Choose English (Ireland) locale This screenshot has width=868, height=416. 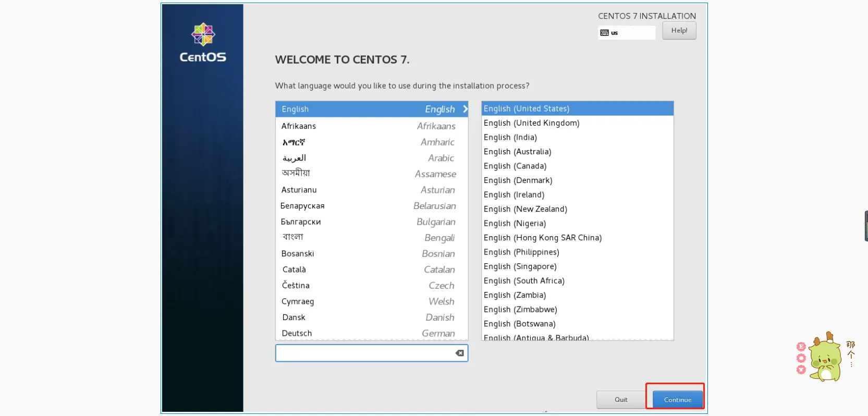578,194
